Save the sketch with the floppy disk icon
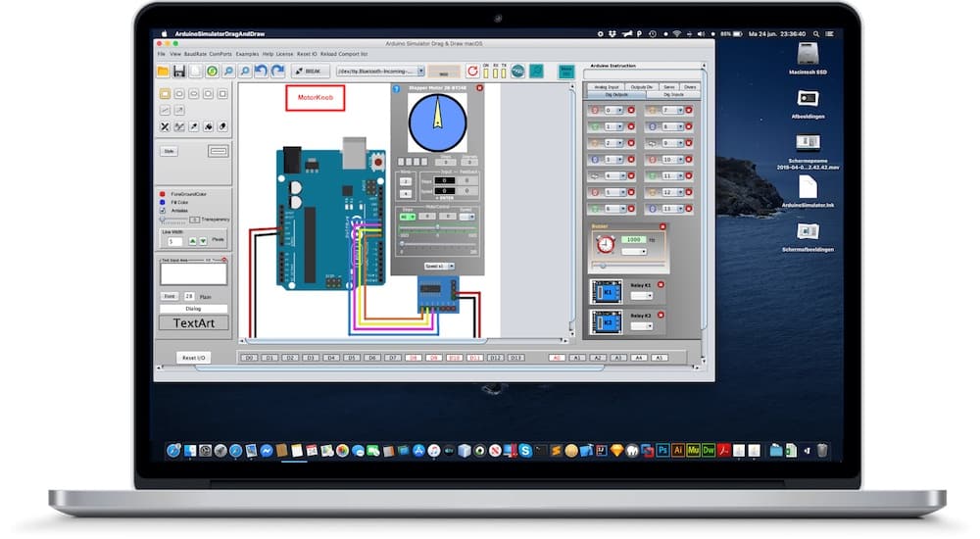Image resolution: width=980 pixels, height=539 pixels. (x=179, y=72)
